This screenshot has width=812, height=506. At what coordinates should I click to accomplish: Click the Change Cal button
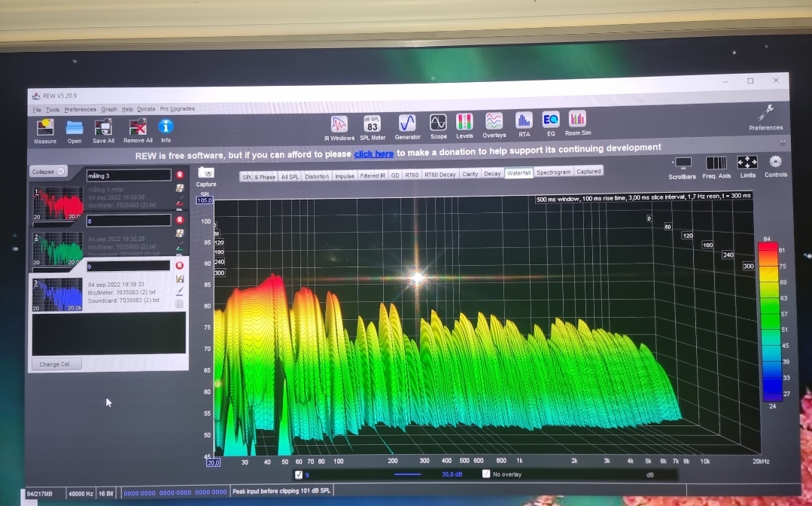pyautogui.click(x=56, y=364)
